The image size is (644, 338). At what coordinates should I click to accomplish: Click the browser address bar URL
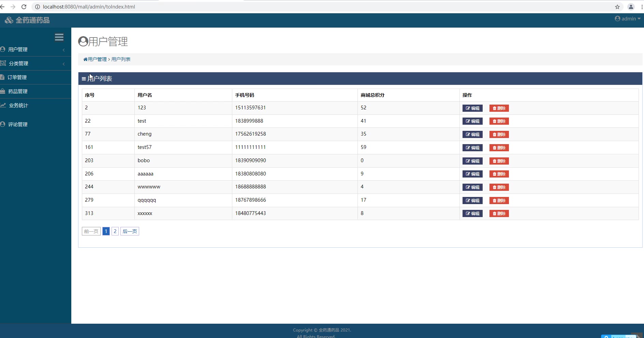tap(89, 7)
